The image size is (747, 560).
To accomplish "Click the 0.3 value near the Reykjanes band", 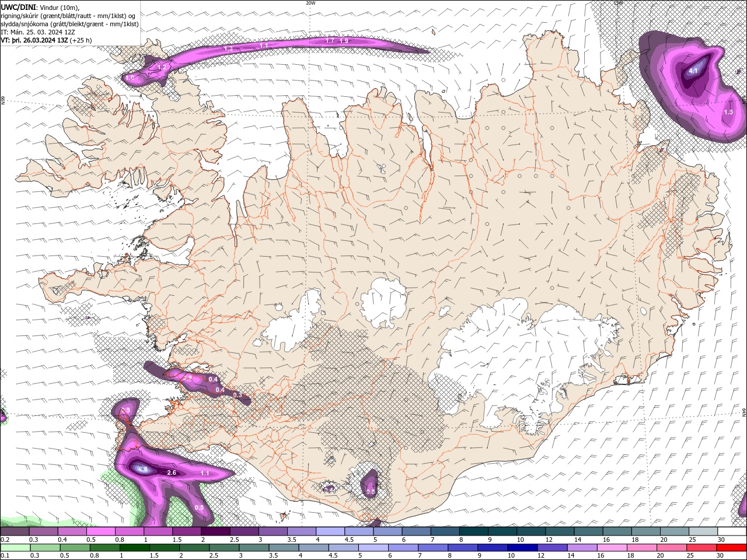I will point(238,395).
